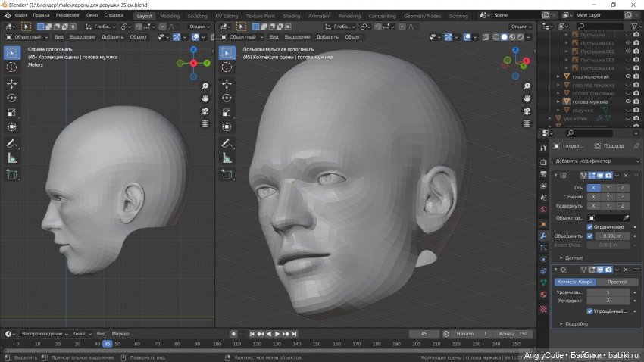Hide Пустышка.001 with its eye icon

tap(628, 43)
